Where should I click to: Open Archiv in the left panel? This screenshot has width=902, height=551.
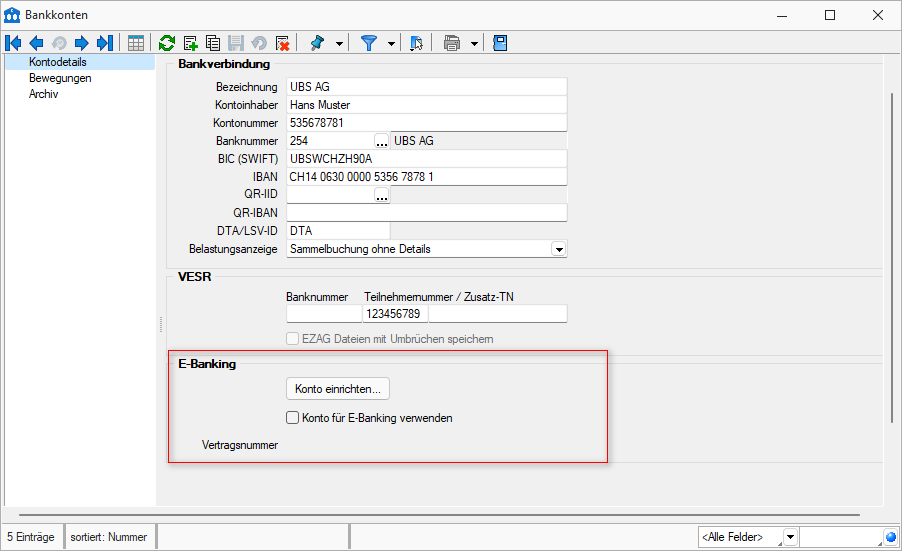(x=43, y=94)
